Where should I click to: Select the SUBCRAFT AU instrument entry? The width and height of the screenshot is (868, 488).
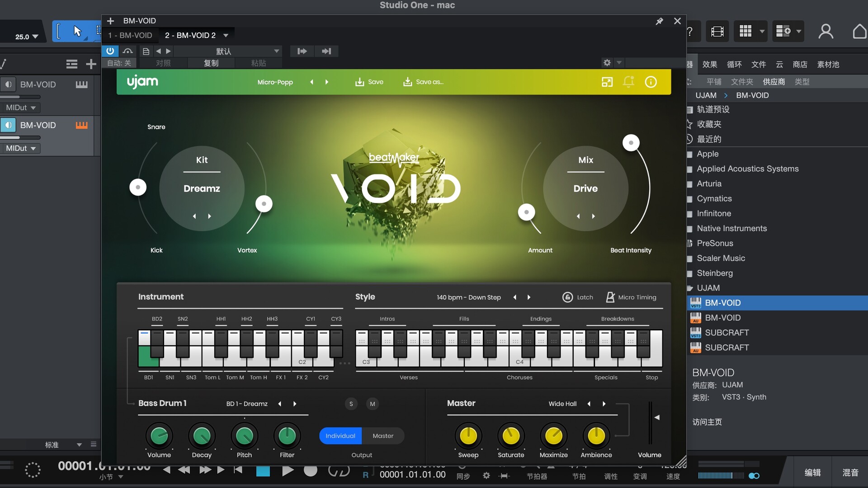777,347
